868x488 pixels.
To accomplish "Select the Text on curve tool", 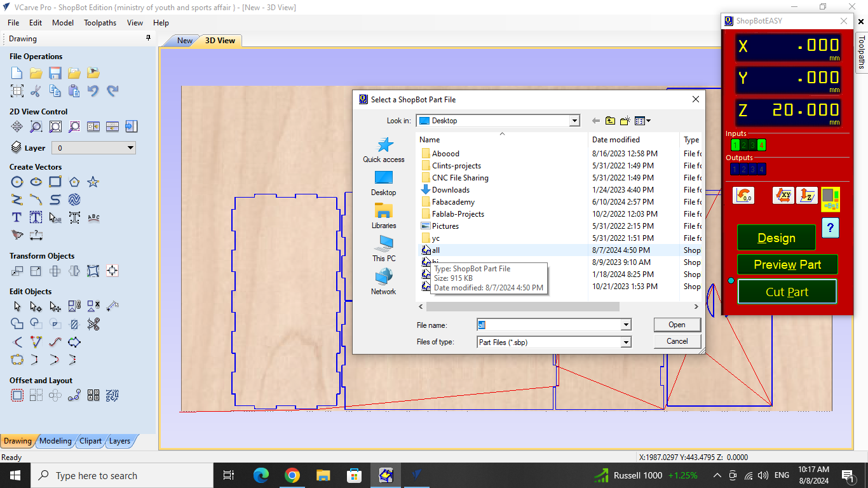I will tap(93, 217).
